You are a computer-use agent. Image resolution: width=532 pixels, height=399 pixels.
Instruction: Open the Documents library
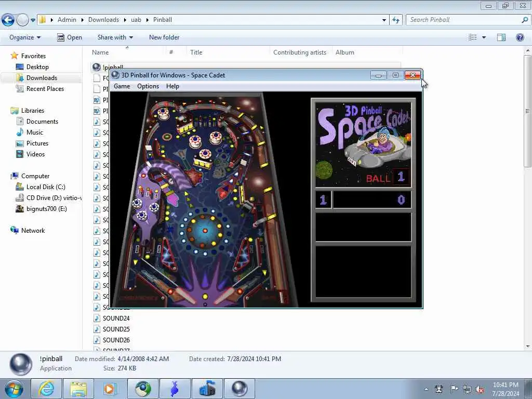(42, 122)
